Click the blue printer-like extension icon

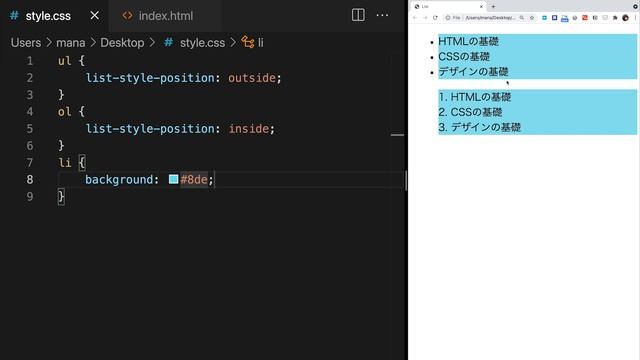(x=564, y=18)
